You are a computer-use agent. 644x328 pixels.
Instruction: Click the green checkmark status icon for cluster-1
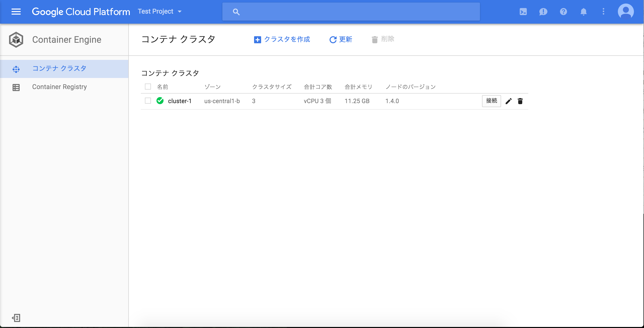coord(160,101)
